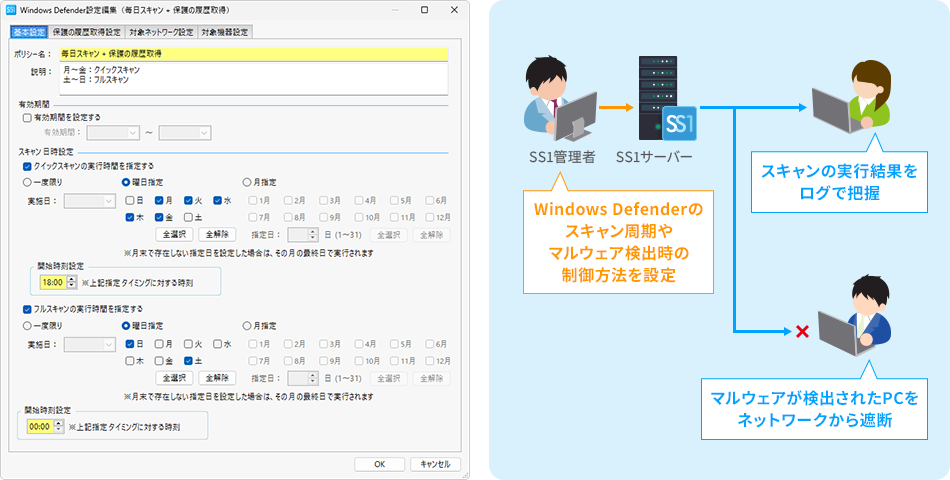950x480 pixels.
Task: Check quick scan 土 (Saturday) checkbox
Action: tap(188, 217)
